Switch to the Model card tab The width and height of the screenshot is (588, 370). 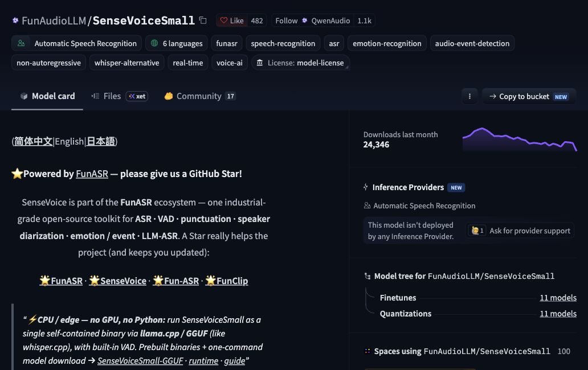(x=47, y=96)
